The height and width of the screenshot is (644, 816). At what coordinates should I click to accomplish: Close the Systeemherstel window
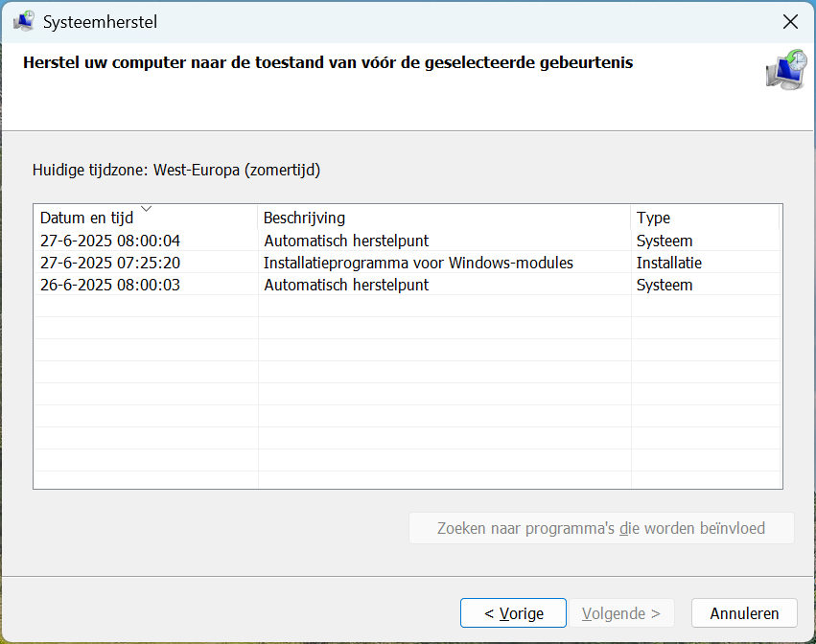pyautogui.click(x=790, y=21)
